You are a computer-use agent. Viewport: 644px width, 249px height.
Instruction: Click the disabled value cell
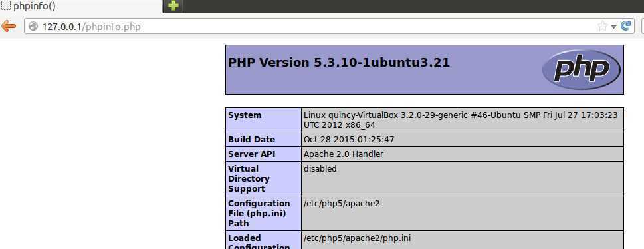click(x=462, y=178)
